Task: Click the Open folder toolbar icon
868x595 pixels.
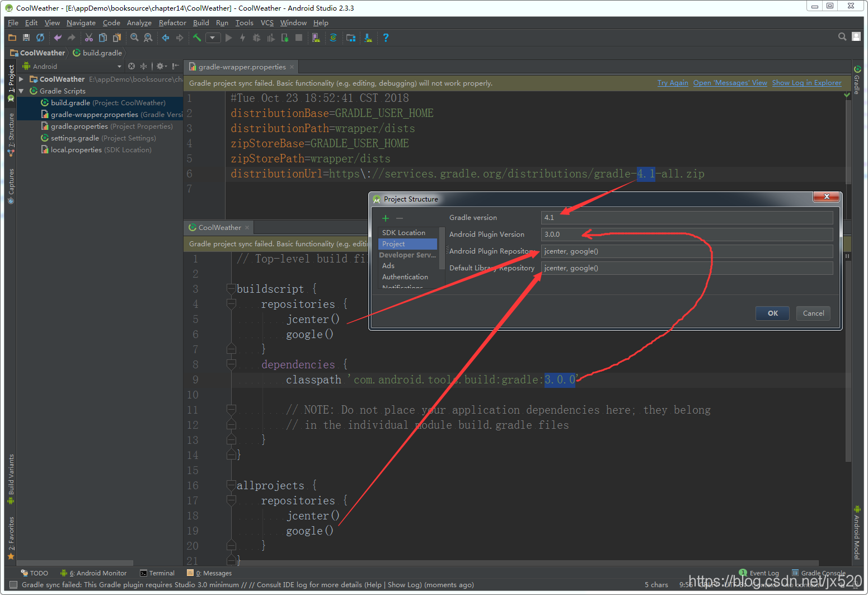Action: point(12,38)
